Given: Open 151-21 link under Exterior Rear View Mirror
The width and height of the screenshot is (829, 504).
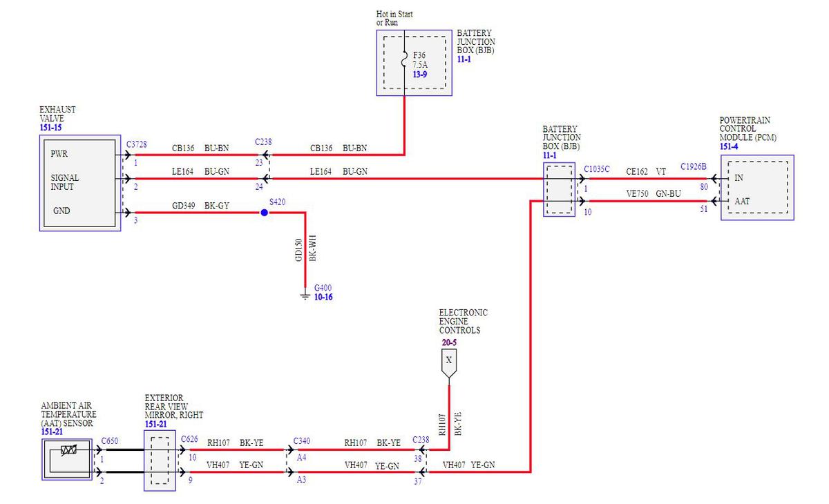Looking at the screenshot, I should [x=155, y=424].
